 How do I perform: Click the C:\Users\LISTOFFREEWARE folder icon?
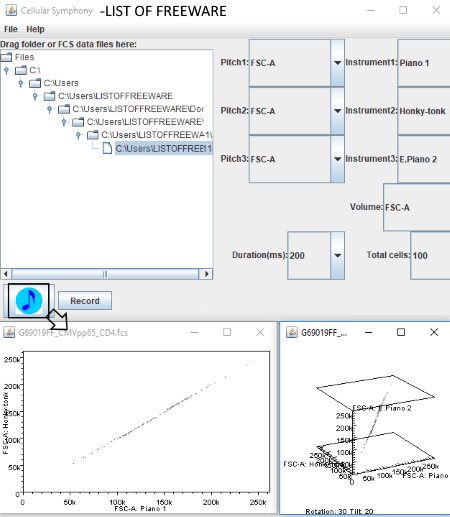pyautogui.click(x=50, y=96)
